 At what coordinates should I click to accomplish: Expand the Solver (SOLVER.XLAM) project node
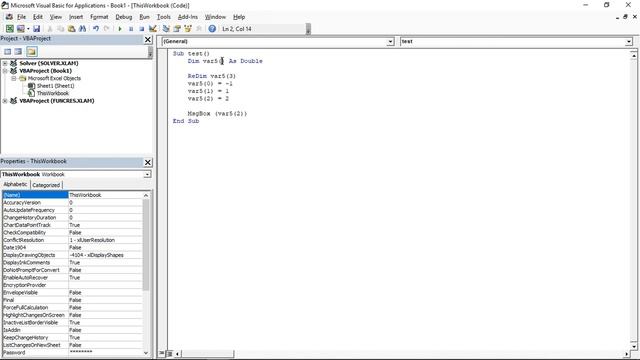(5, 63)
